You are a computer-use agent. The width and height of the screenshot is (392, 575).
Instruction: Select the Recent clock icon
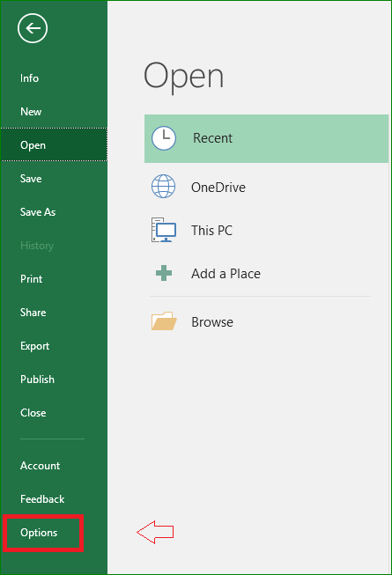click(164, 138)
